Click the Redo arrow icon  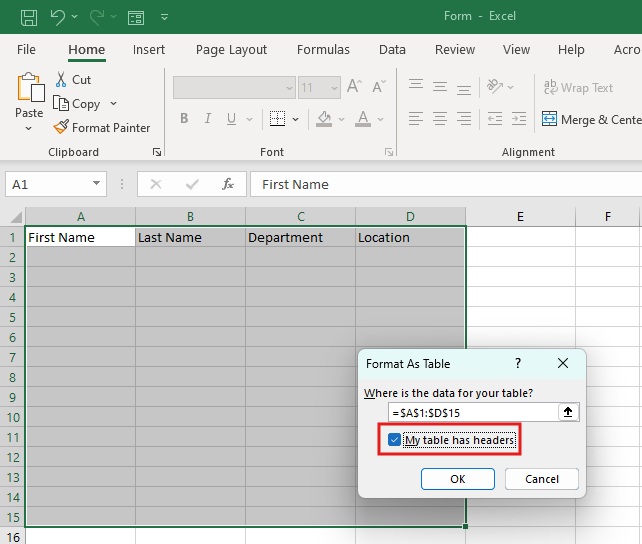point(97,17)
